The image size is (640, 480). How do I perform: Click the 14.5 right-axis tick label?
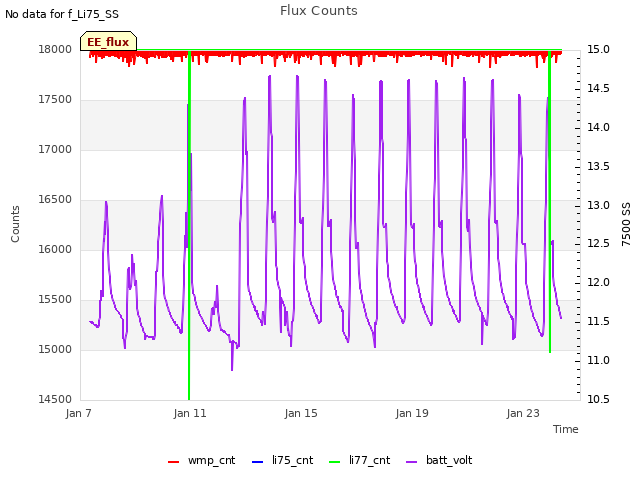coord(598,89)
